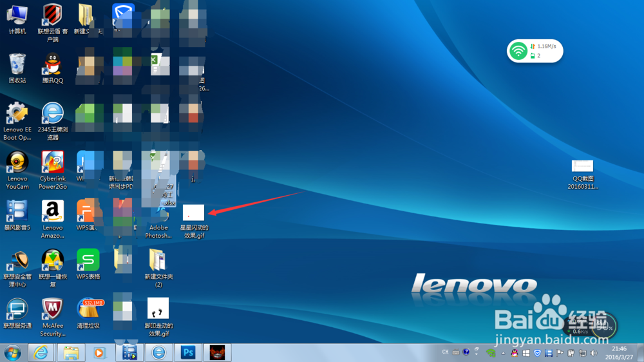The width and height of the screenshot is (644, 362).
Task: Switch to Photoshop in the taskbar
Action: pos(188,353)
